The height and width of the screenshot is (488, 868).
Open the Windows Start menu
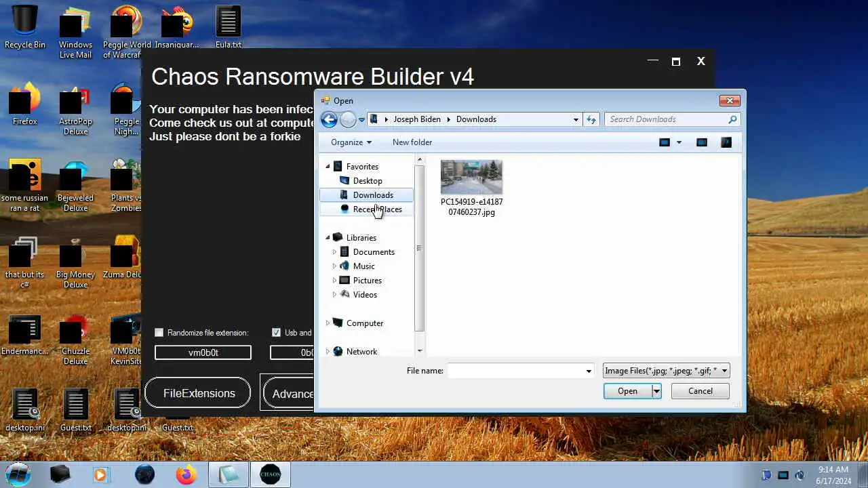pyautogui.click(x=18, y=474)
